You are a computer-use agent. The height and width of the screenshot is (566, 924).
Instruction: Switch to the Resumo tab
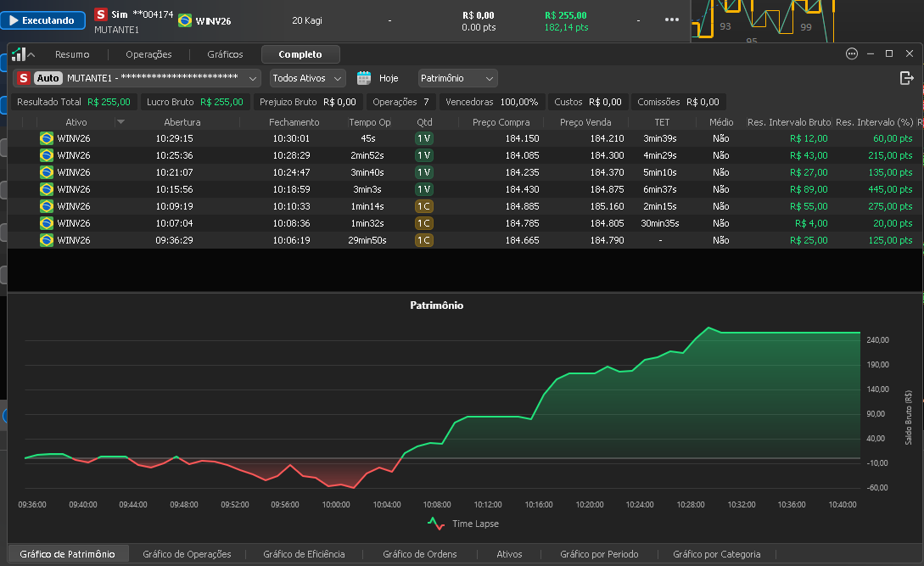[72, 54]
